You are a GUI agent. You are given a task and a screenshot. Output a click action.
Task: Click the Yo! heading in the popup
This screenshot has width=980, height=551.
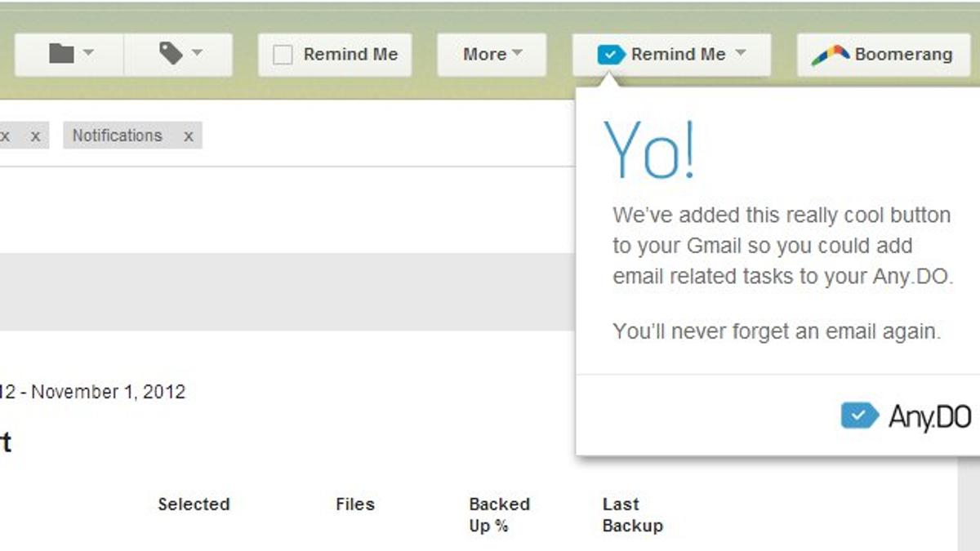point(650,151)
